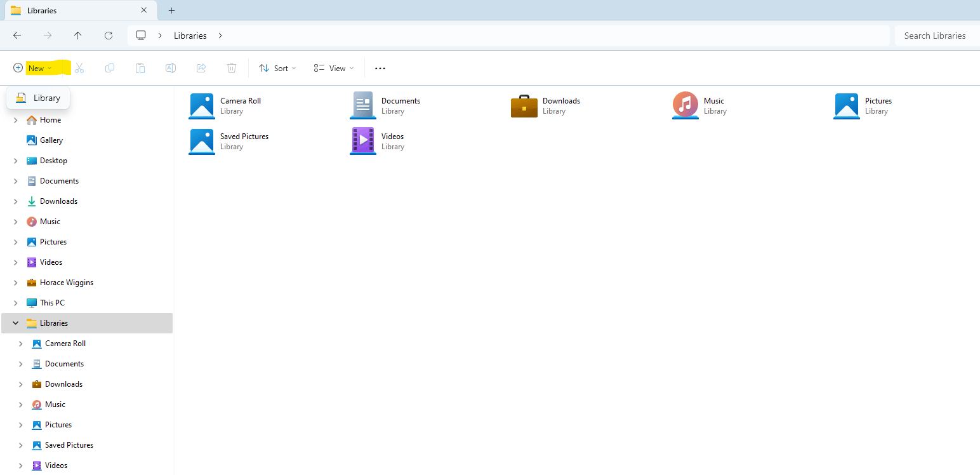This screenshot has width=980, height=475.
Task: Select This PC in sidebar
Action: [52, 303]
